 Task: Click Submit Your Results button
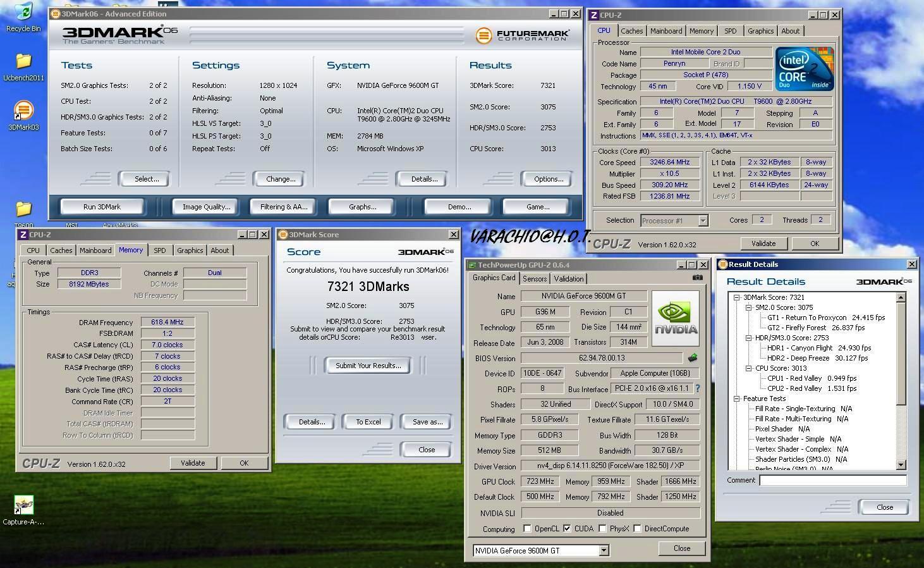[x=368, y=366]
